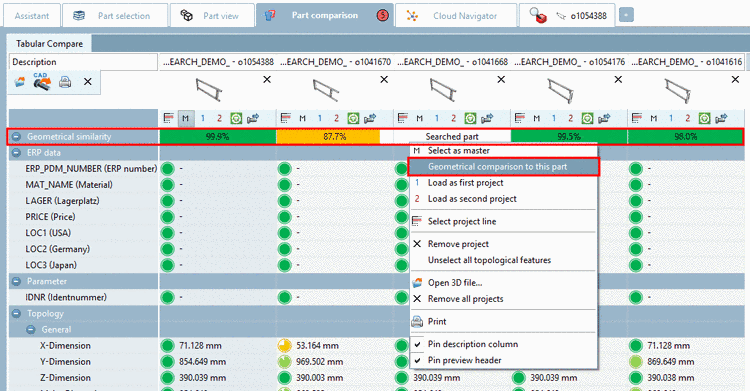The image size is (750, 391).
Task: Toggle Pin preview header option
Action: click(504, 360)
